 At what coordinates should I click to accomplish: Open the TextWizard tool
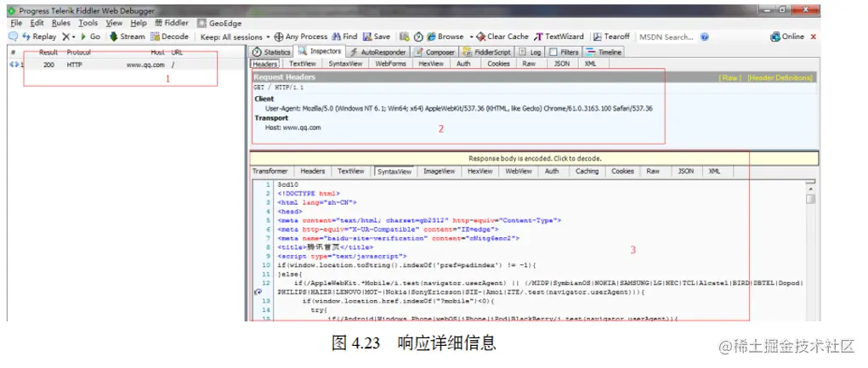tap(559, 37)
